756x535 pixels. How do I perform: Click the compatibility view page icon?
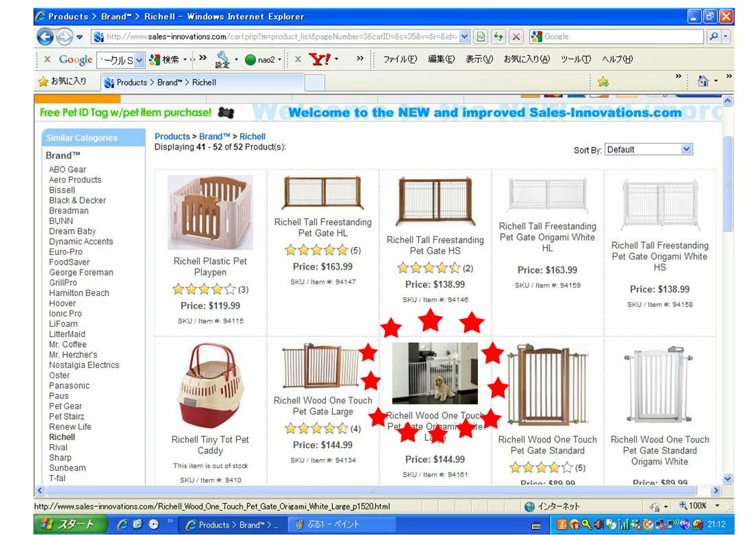coord(481,36)
